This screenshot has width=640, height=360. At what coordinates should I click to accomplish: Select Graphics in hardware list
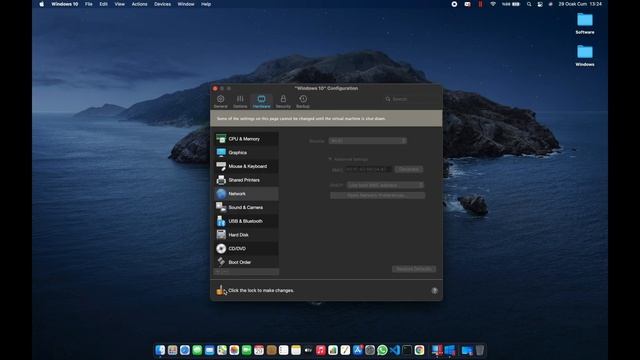(x=246, y=152)
